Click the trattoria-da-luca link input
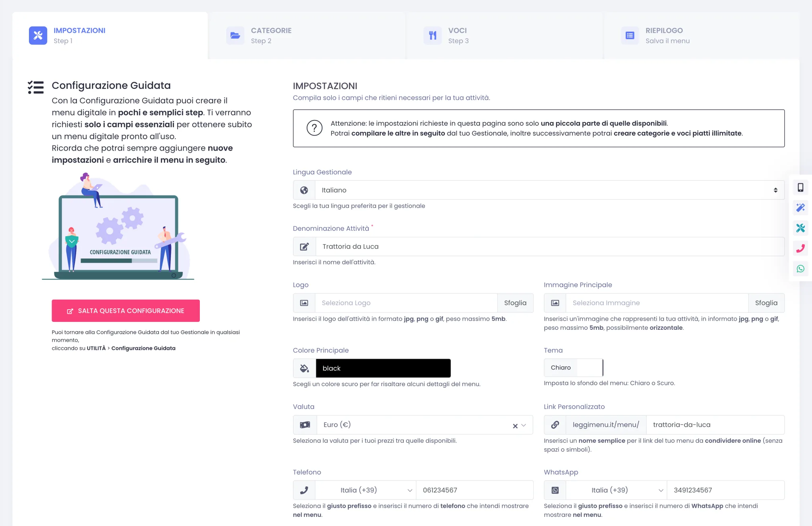Screen dimensions: 812x526 pyautogui.click(x=715, y=425)
